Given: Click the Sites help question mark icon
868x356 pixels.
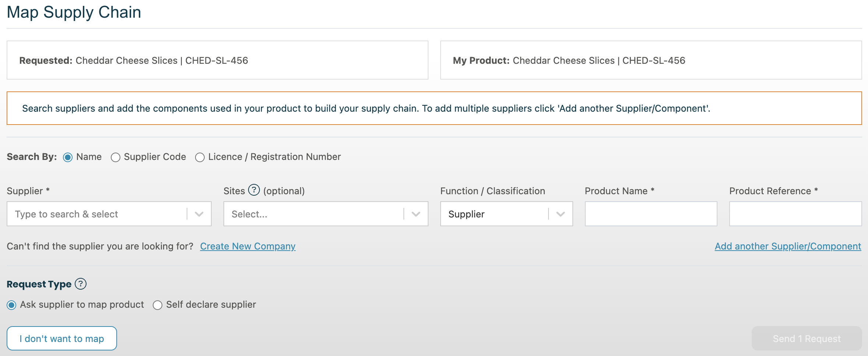Looking at the screenshot, I should coord(254,190).
